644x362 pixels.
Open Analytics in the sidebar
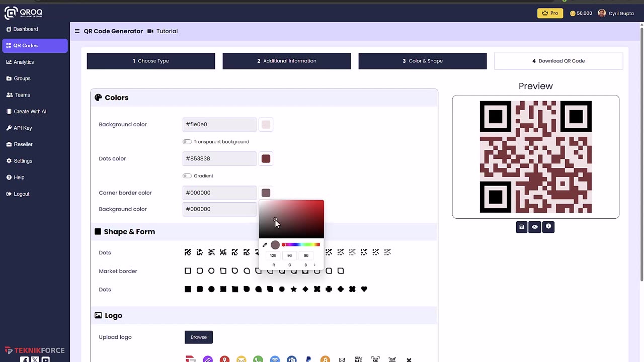tap(35, 62)
